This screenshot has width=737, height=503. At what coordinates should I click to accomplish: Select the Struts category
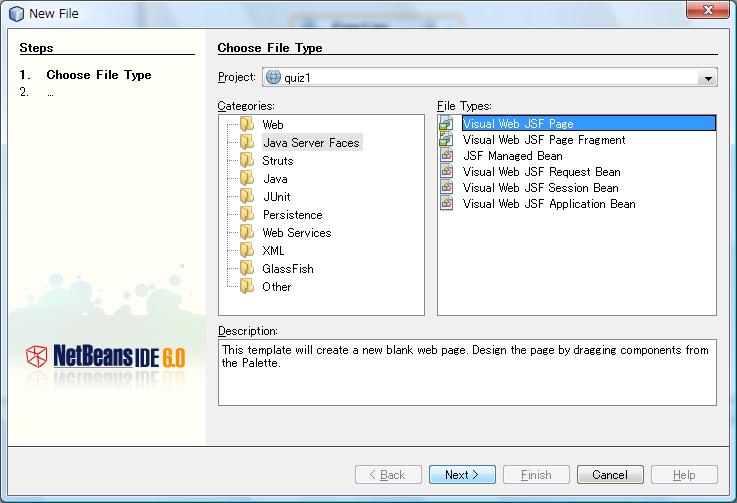click(278, 161)
